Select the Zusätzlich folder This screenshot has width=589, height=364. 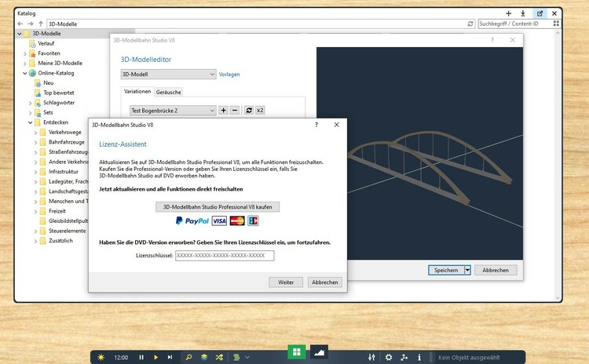pos(60,241)
